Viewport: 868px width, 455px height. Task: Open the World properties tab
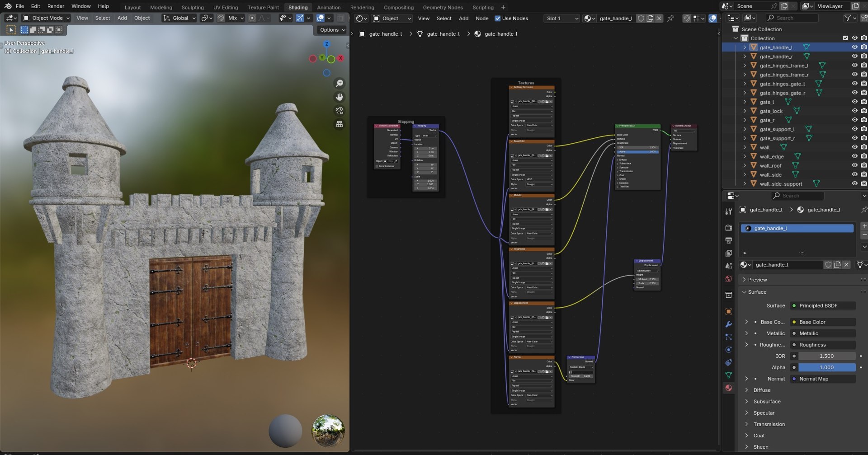(728, 279)
